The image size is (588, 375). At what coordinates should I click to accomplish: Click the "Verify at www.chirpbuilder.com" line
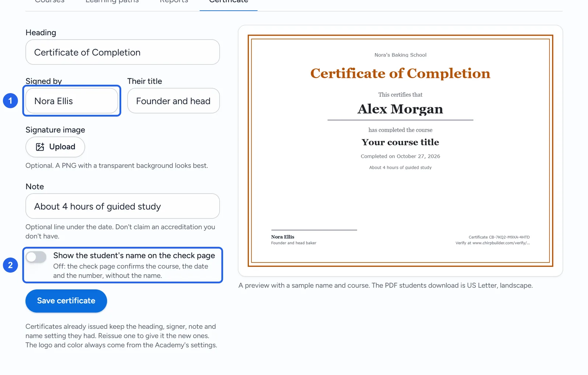click(x=492, y=243)
